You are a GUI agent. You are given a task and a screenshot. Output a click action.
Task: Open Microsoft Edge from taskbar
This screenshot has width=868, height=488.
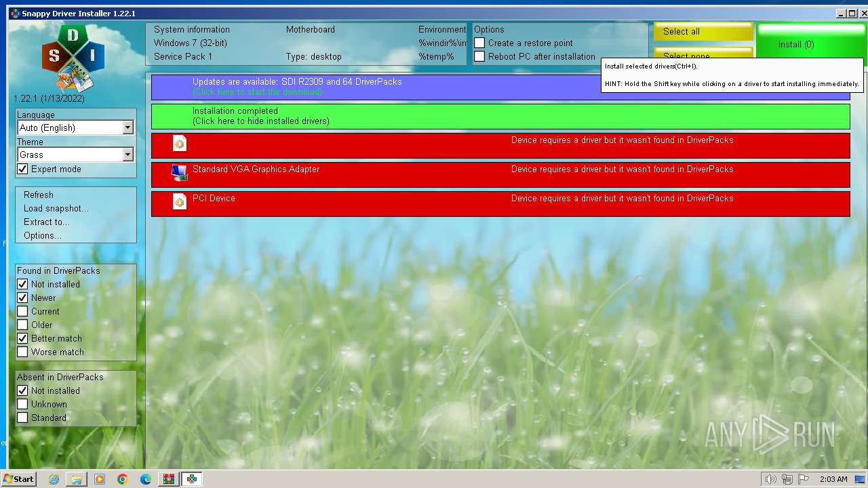click(x=146, y=479)
